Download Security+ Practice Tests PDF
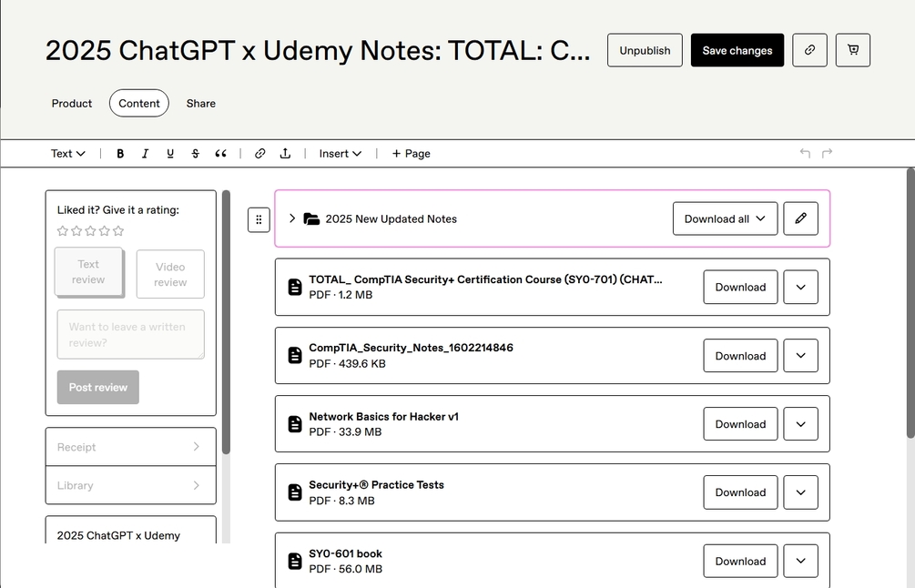The width and height of the screenshot is (915, 588). click(x=740, y=492)
